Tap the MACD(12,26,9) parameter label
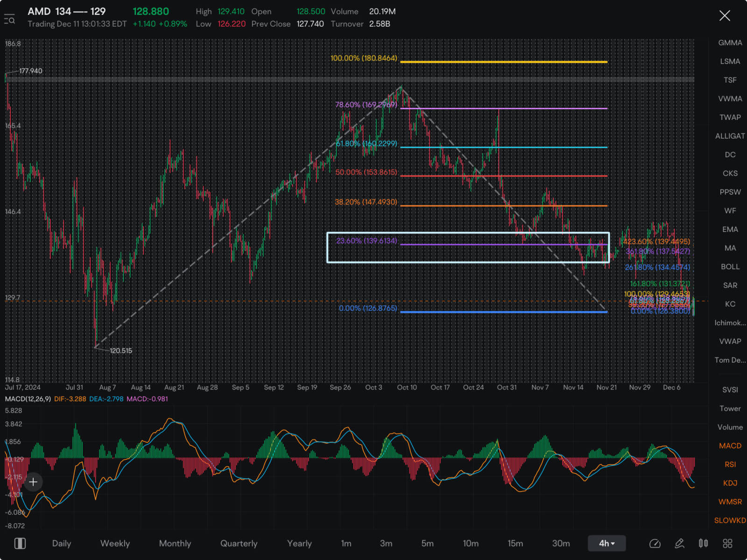The height and width of the screenshot is (560, 747). pyautogui.click(x=28, y=399)
